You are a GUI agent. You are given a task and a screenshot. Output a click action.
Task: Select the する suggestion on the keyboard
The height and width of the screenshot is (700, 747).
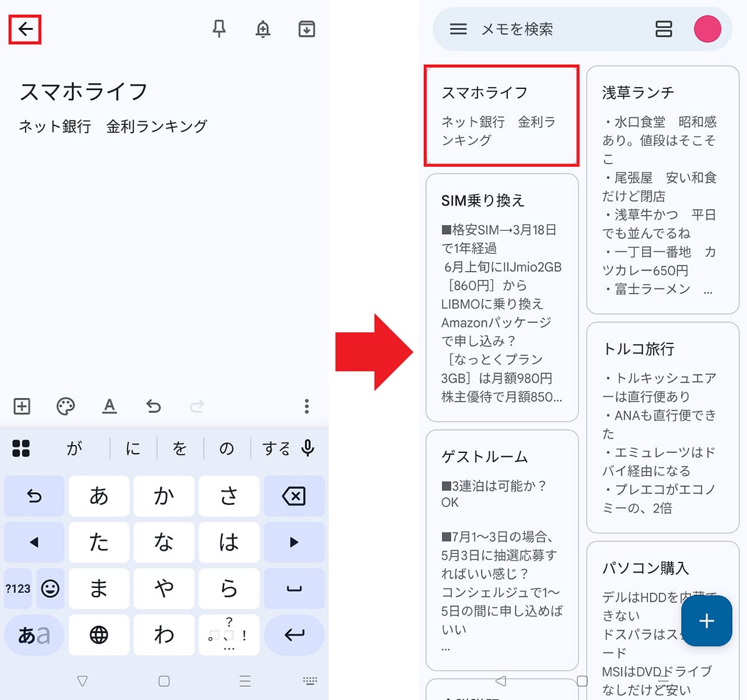276,448
